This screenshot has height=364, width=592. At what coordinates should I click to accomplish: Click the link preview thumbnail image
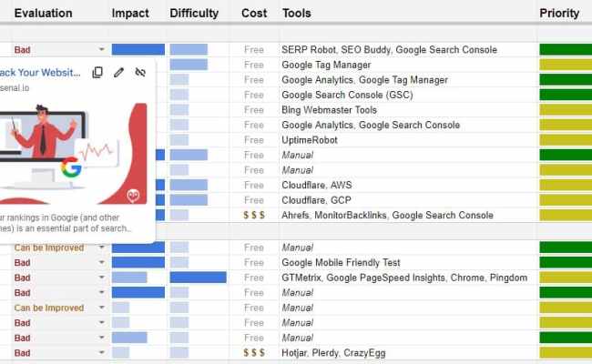(x=71, y=152)
